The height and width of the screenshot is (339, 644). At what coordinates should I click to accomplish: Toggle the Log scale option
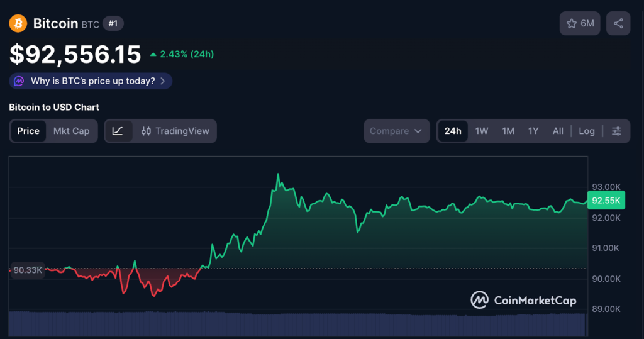coord(586,131)
